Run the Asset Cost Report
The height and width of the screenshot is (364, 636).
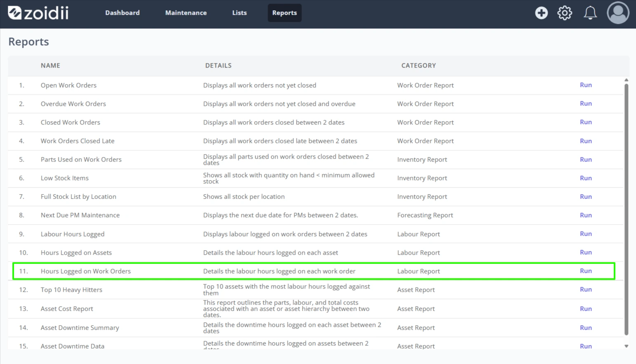point(586,309)
